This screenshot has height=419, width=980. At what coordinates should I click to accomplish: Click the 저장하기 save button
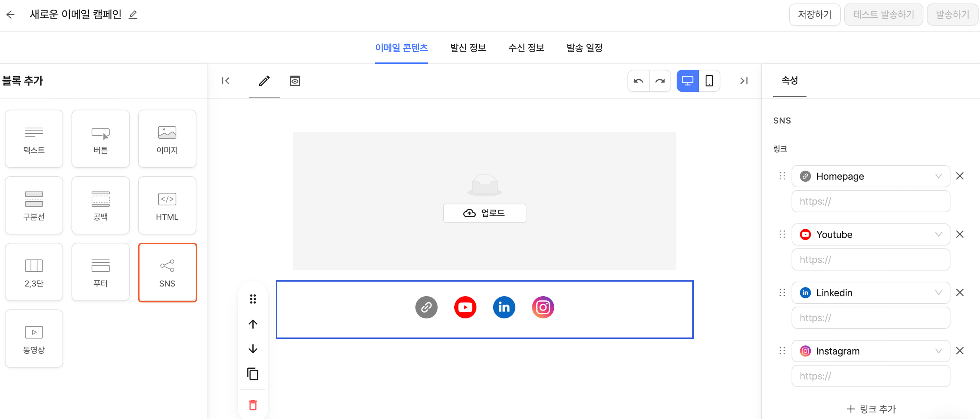(814, 15)
